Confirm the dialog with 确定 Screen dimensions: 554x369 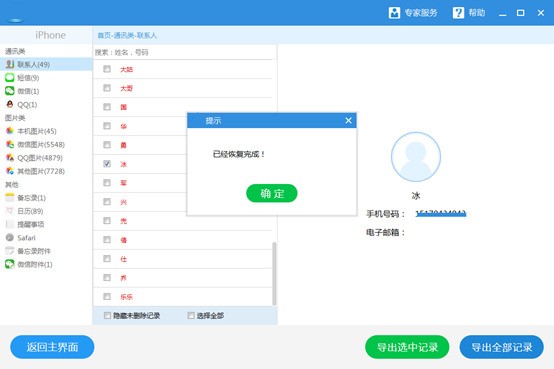click(272, 193)
